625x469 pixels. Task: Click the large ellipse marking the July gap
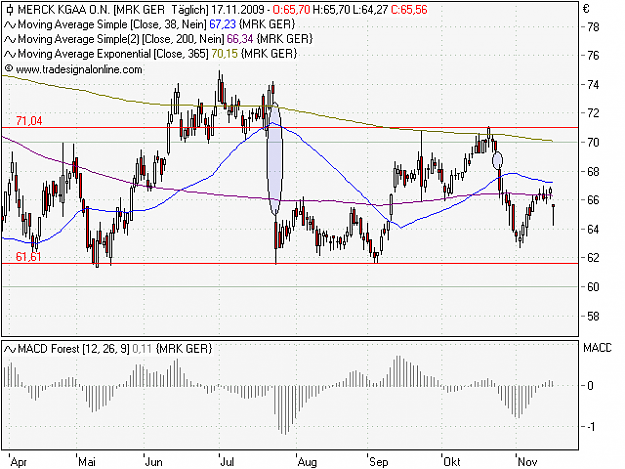(275, 159)
